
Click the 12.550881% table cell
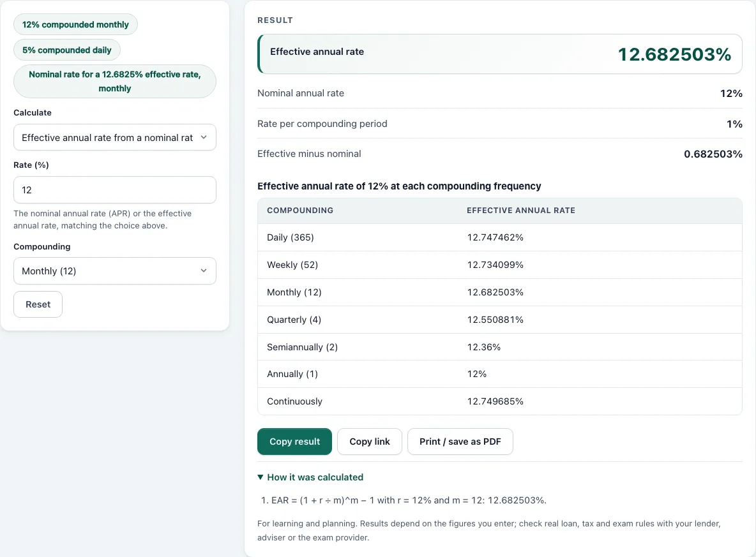(x=495, y=320)
